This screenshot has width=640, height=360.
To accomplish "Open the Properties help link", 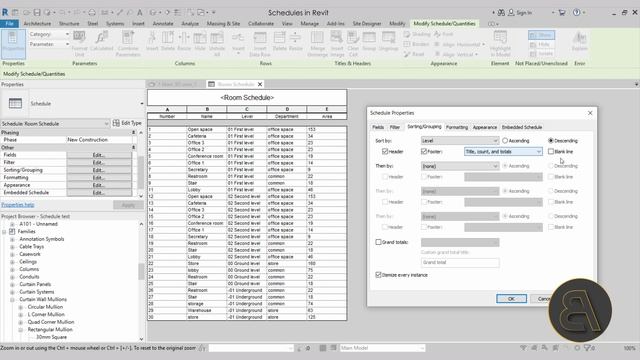I will [18, 204].
